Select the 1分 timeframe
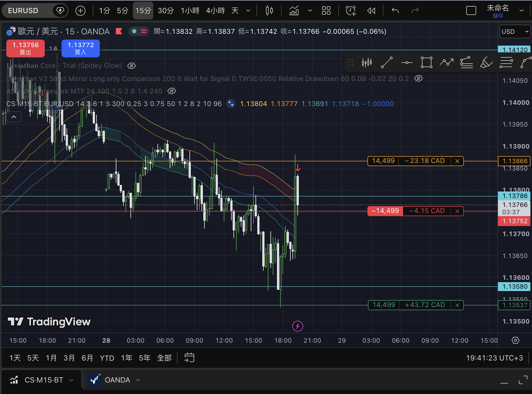The width and height of the screenshot is (532, 394). [x=104, y=11]
